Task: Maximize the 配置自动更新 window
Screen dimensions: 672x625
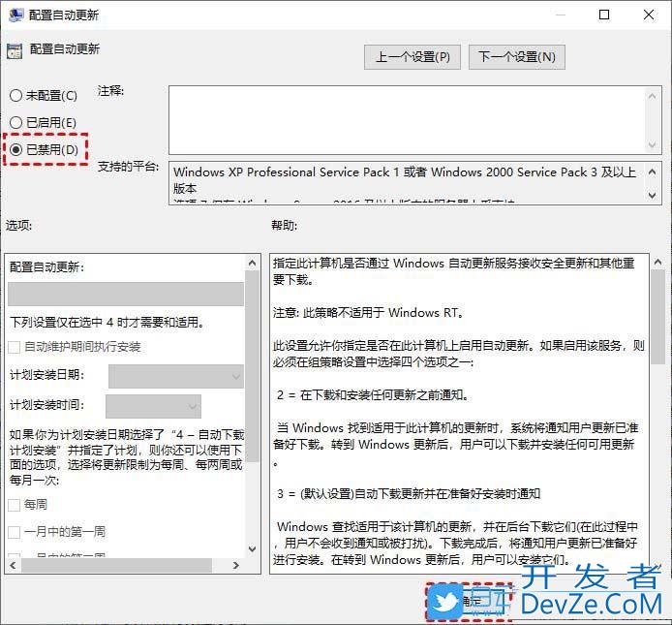Action: [604, 15]
